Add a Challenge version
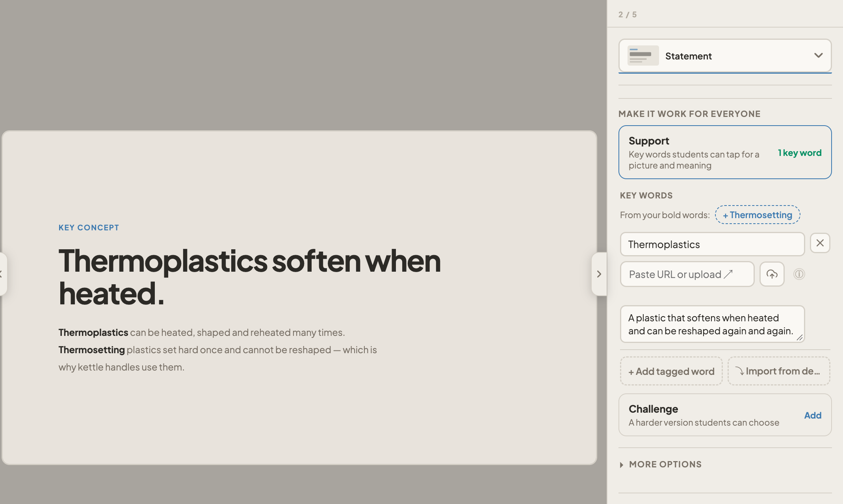The image size is (843, 504). (x=813, y=415)
